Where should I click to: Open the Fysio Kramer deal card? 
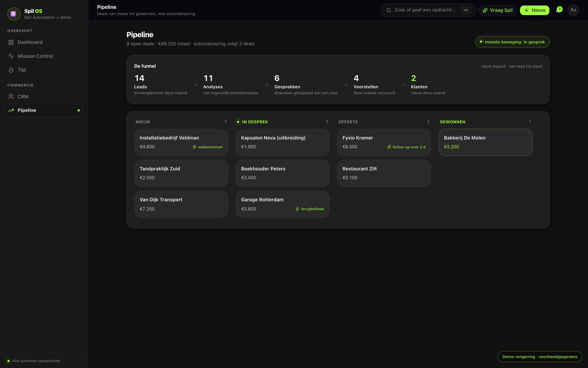[384, 142]
